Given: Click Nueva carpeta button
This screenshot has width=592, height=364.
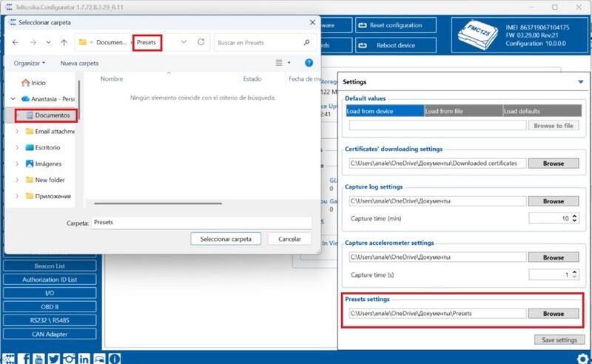Looking at the screenshot, I should 79,63.
